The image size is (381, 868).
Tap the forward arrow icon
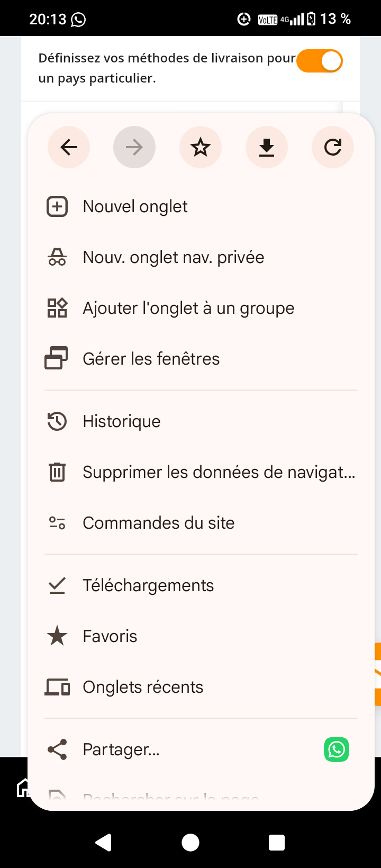[134, 147]
